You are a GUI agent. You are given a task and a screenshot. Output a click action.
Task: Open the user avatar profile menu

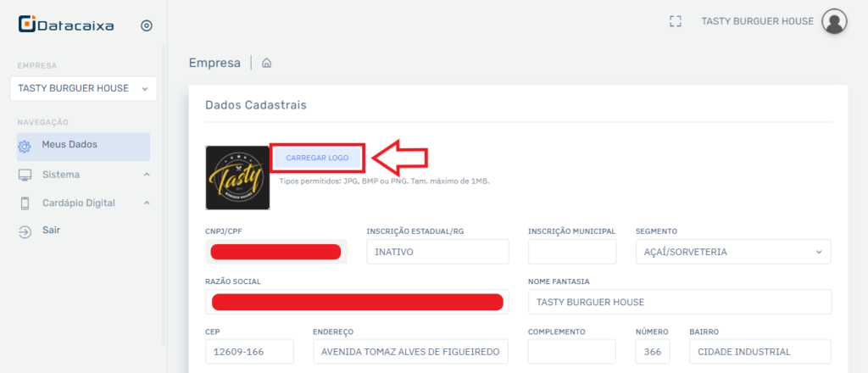(834, 22)
